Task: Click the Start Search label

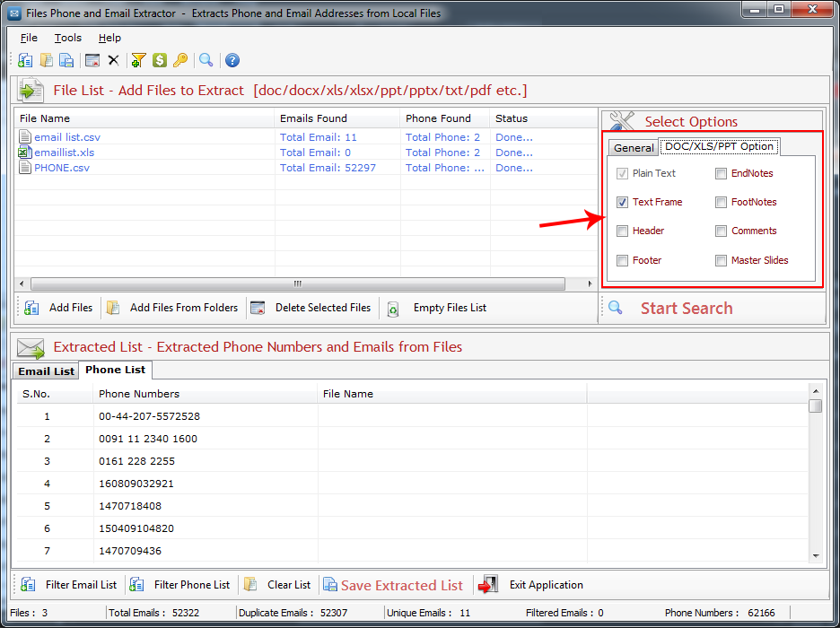Action: pos(687,309)
